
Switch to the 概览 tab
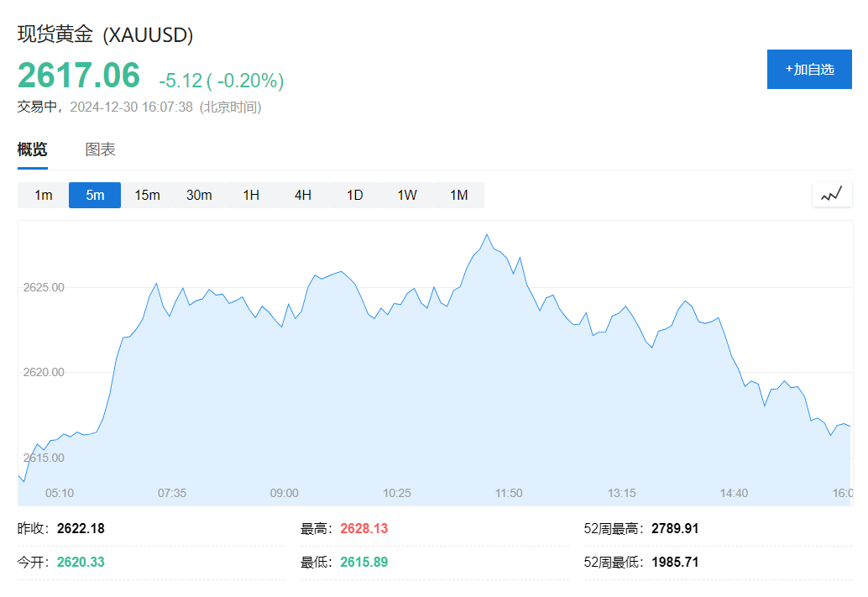33,150
